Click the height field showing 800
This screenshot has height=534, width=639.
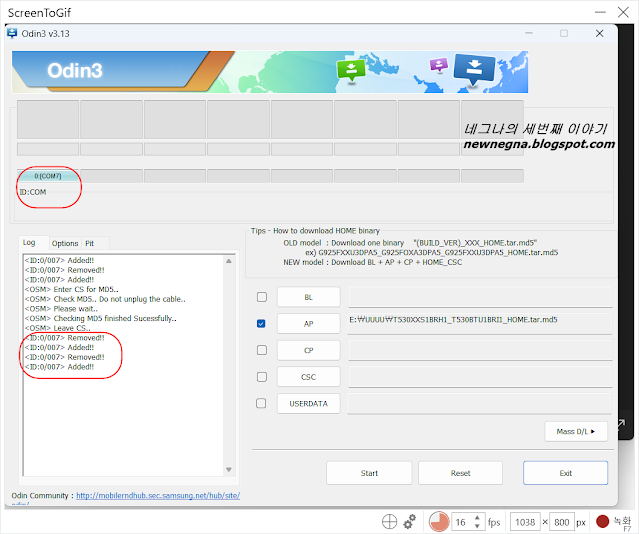click(562, 522)
